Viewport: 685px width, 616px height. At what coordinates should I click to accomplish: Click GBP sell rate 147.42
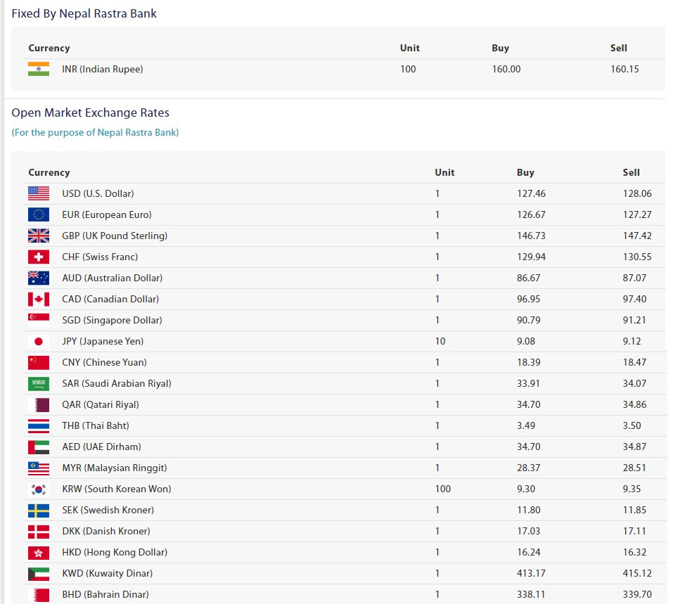[637, 236]
